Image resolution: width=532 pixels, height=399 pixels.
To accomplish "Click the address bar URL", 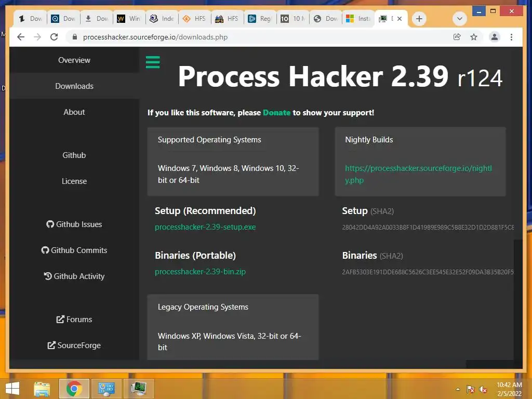I will 155,37.
